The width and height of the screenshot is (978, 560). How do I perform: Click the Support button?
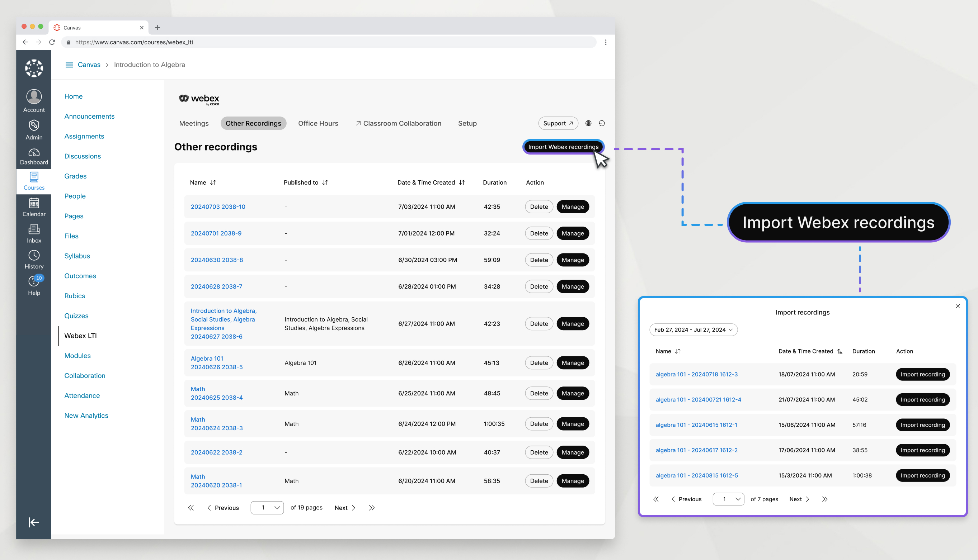(x=558, y=123)
